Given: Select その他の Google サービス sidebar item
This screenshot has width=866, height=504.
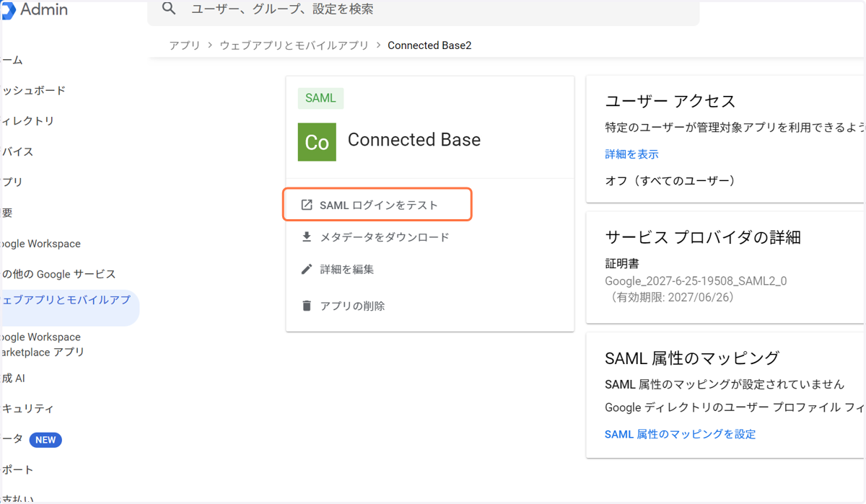Looking at the screenshot, I should [x=58, y=275].
